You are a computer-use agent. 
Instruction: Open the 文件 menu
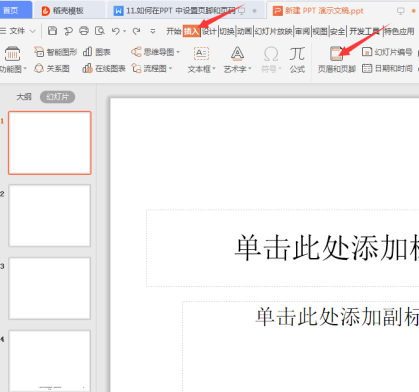[17, 31]
